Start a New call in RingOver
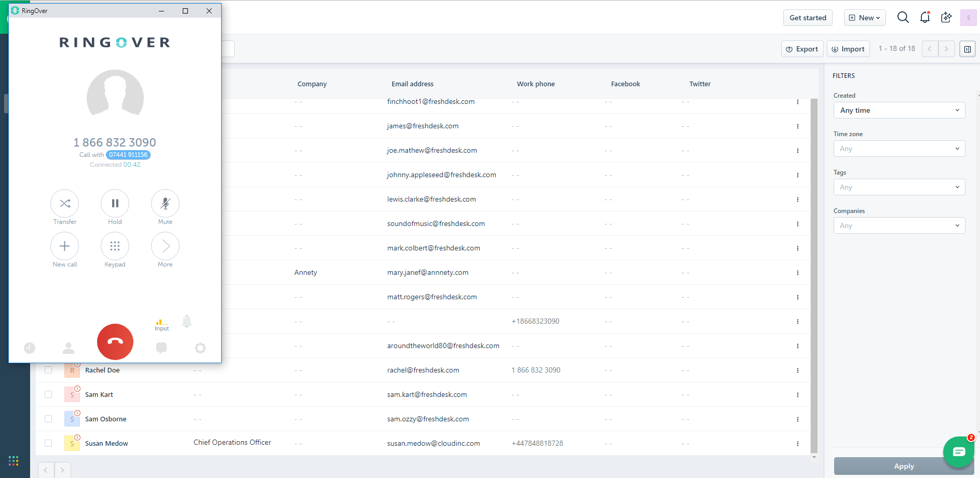Image resolution: width=980 pixels, height=478 pixels. 64,246
